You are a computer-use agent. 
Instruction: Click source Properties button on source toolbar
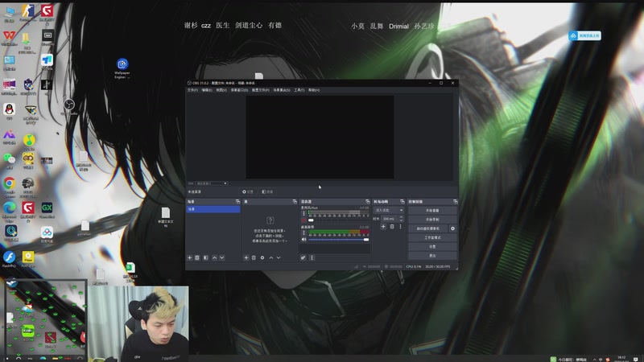pos(248,191)
